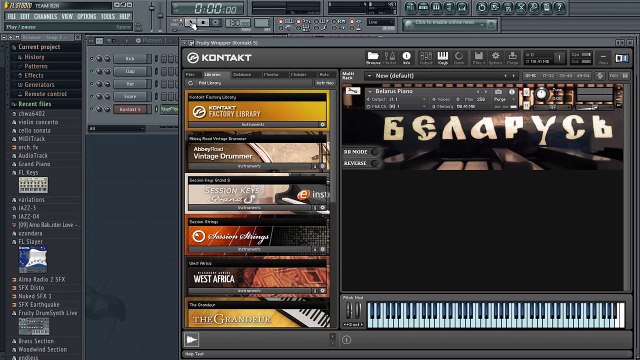Viewport: 640px width, 360px height.
Task: Toggle the Kontakt Keyb keyboard view
Action: [x=442, y=58]
